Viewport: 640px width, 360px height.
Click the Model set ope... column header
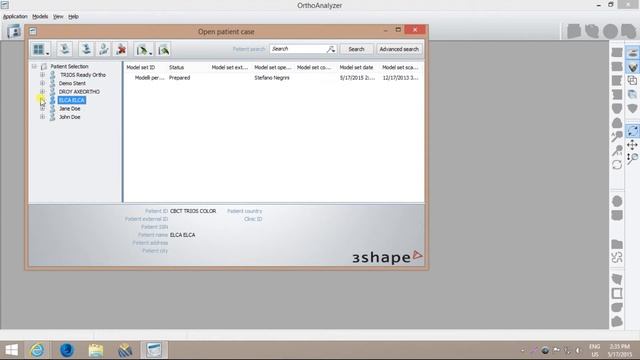(x=273, y=67)
